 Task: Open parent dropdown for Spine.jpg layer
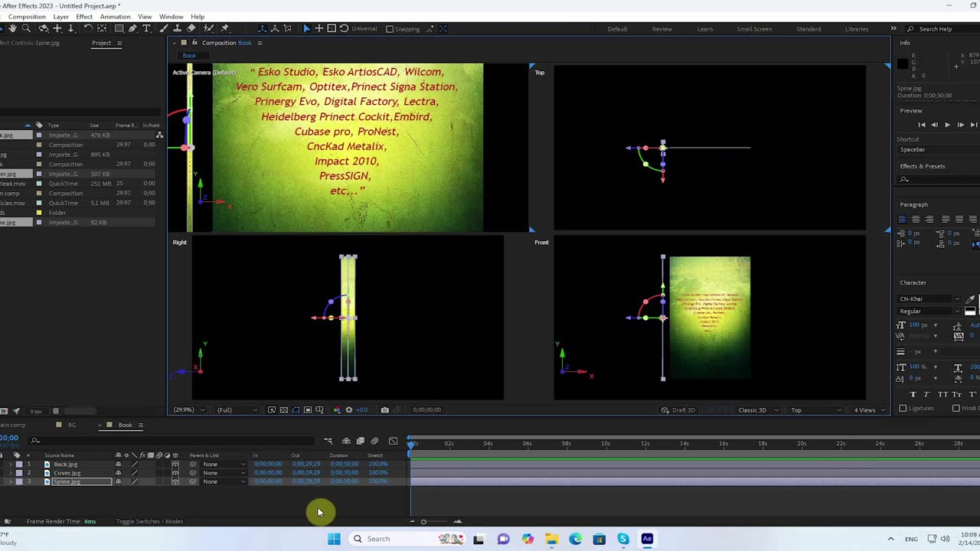point(223,481)
